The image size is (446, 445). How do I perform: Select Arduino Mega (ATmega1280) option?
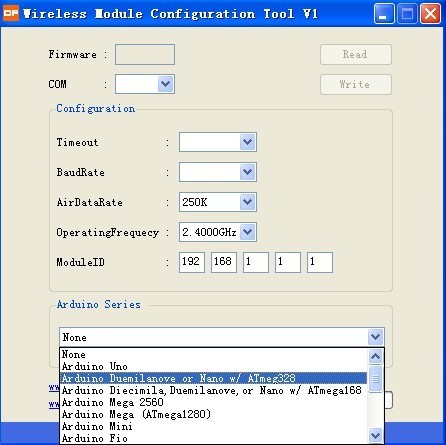213,414
